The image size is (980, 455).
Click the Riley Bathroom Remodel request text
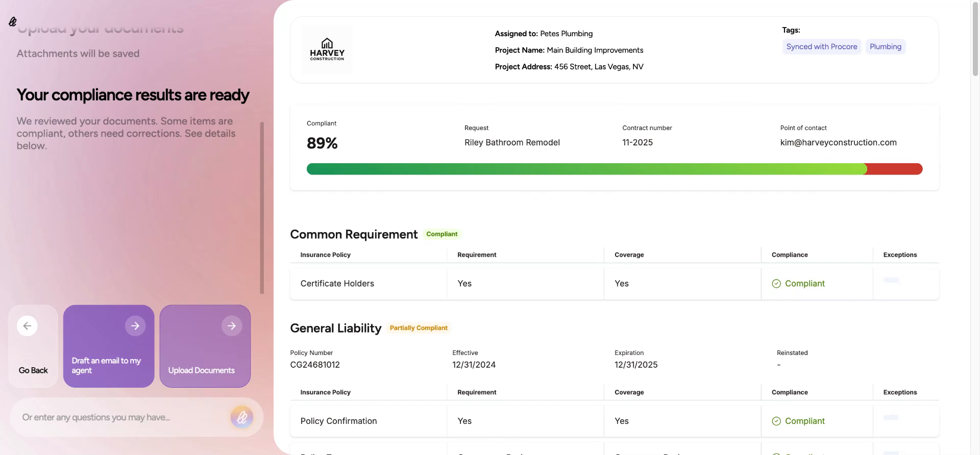pos(512,142)
